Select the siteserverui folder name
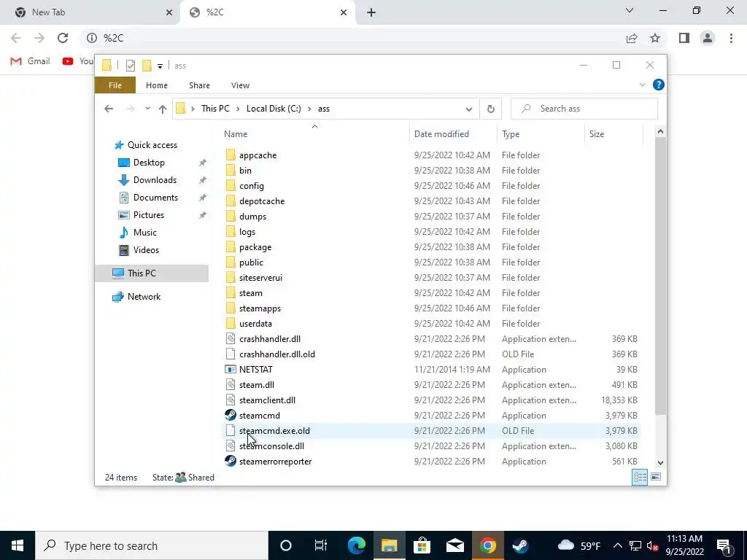This screenshot has height=560, width=747. click(260, 278)
